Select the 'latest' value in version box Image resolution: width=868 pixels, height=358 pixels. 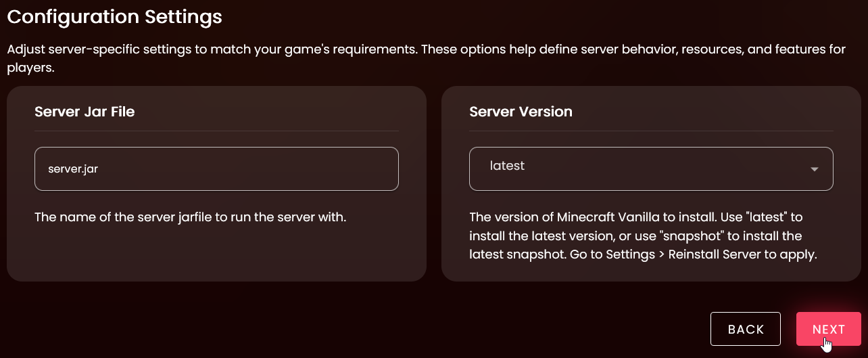pyautogui.click(x=507, y=166)
